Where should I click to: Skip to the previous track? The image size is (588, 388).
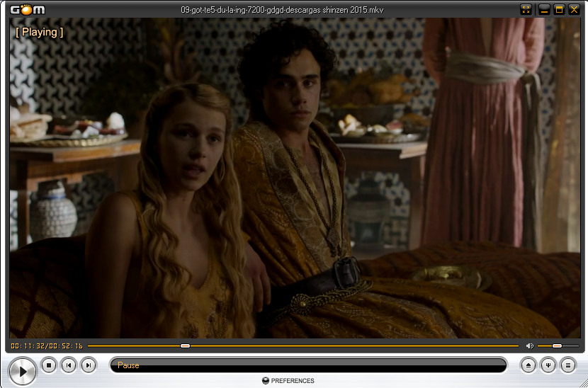click(x=69, y=365)
